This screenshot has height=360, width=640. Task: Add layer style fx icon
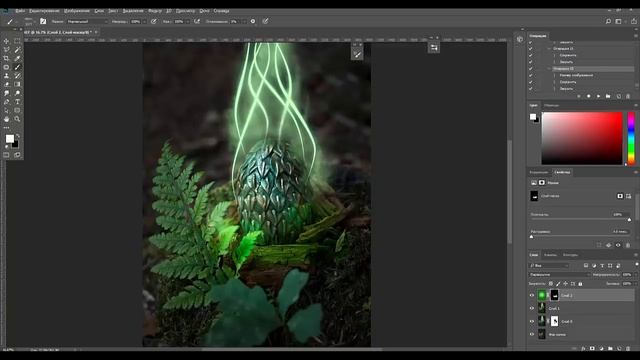pyautogui.click(x=583, y=349)
